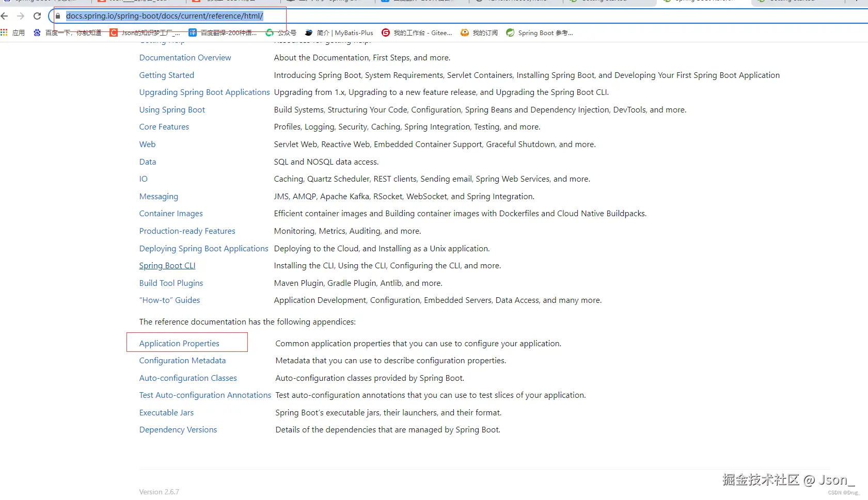
Task: Follow the Spring Boot CLI link
Action: (167, 266)
